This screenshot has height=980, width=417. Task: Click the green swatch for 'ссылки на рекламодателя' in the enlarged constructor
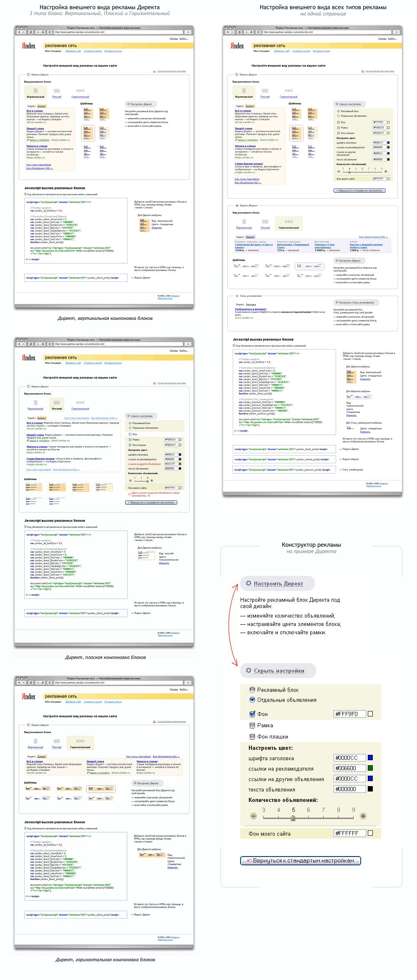tap(370, 768)
